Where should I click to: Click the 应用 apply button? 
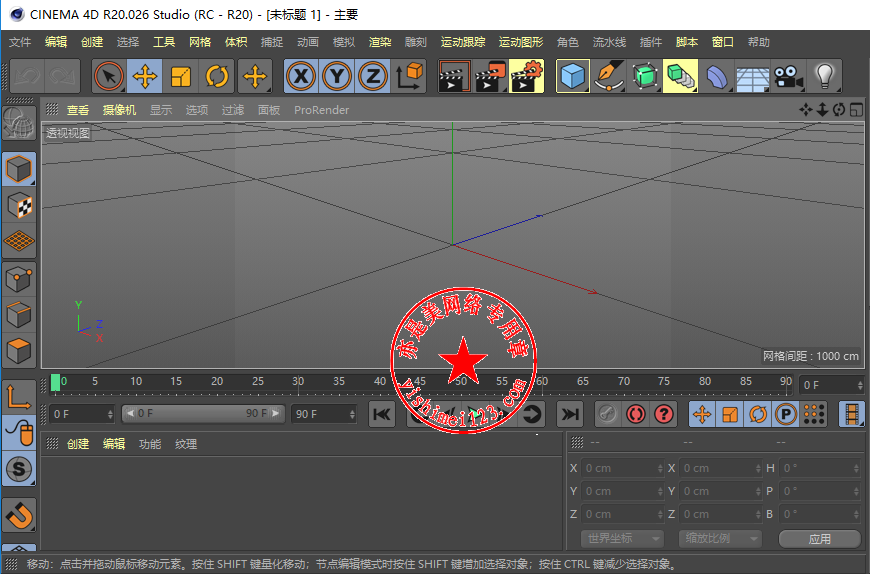pyautogui.click(x=820, y=539)
